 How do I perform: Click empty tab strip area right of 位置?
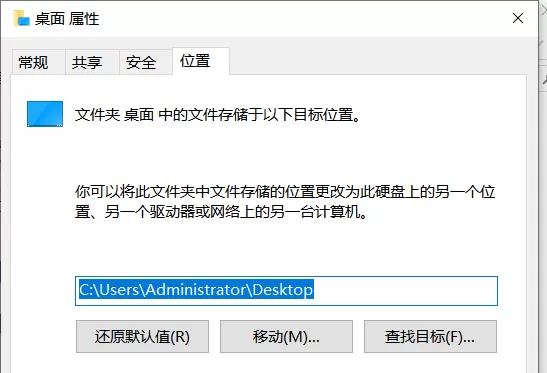[x=377, y=61]
